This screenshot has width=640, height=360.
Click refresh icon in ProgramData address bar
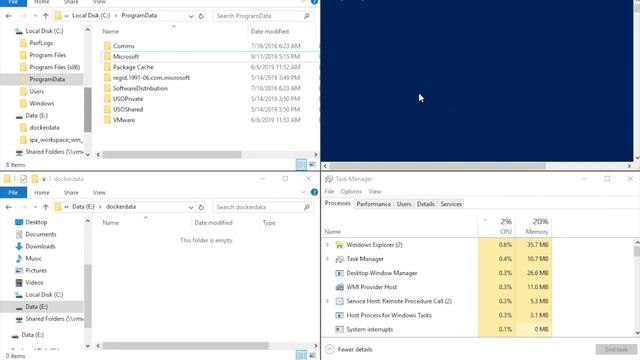coord(201,16)
